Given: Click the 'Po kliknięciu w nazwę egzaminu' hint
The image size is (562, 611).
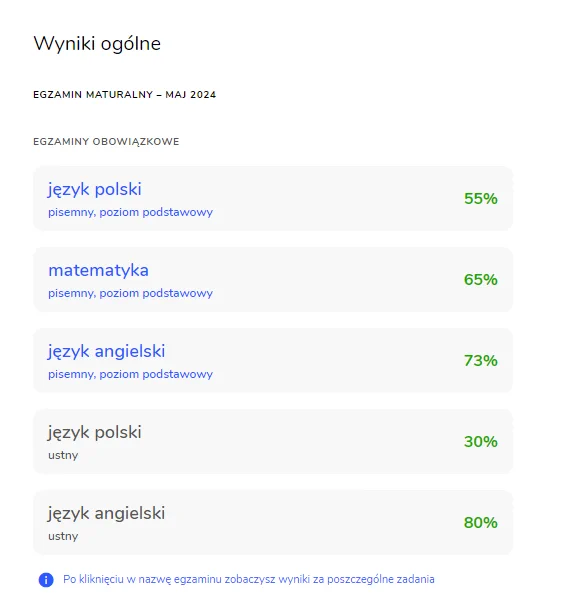Looking at the screenshot, I should 249,579.
